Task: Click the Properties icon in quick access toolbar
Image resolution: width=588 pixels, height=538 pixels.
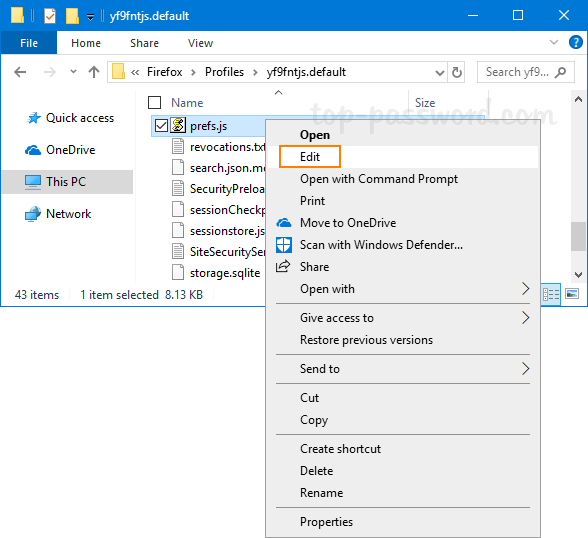Action: pyautogui.click(x=50, y=16)
